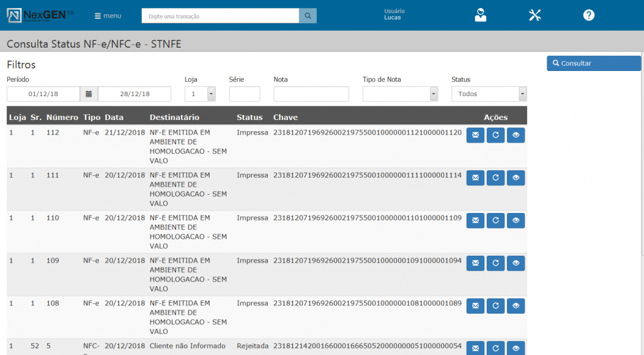View note number 108 with eye icon

click(x=516, y=306)
